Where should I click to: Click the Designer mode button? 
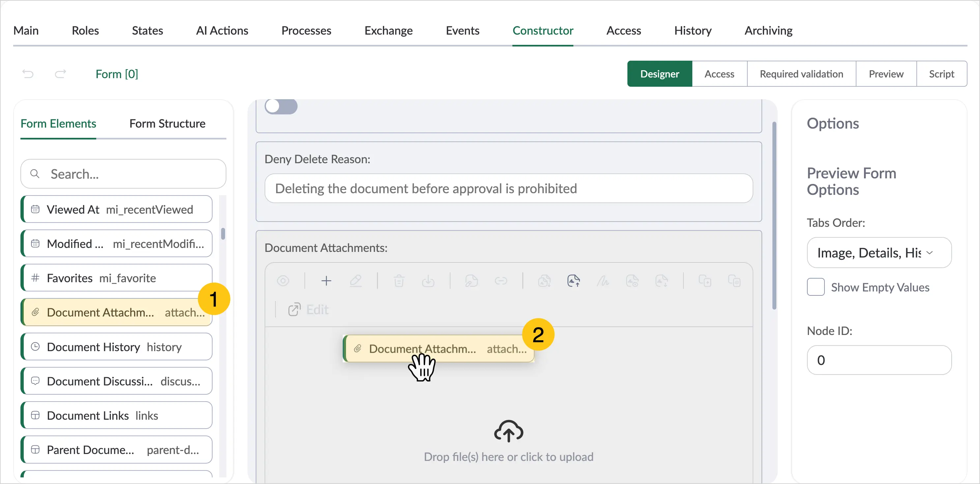[x=660, y=74]
